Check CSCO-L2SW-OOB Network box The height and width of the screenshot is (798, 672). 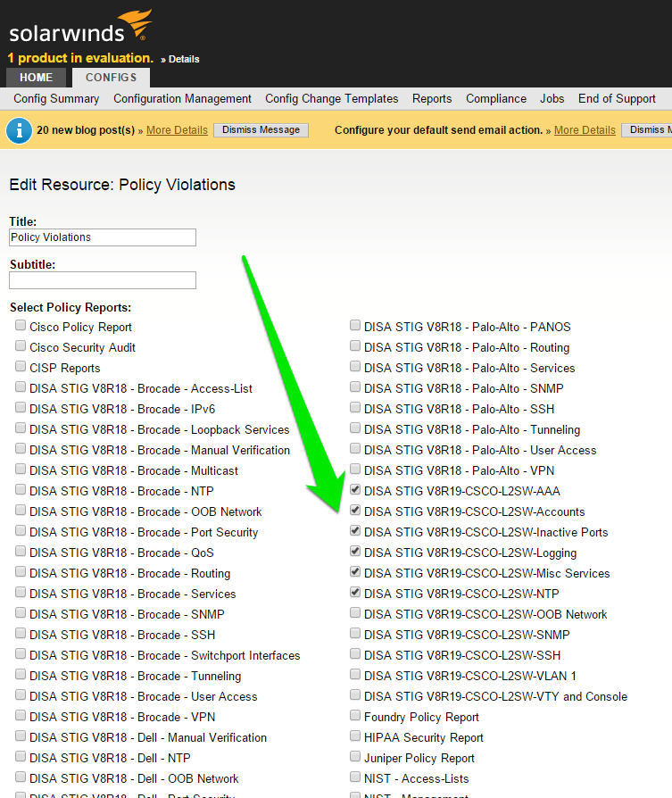pos(355,612)
